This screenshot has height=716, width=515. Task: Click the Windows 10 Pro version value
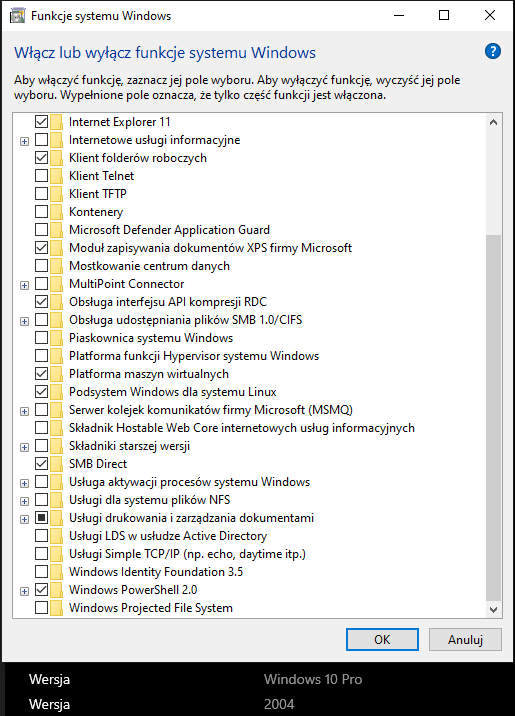tap(313, 679)
